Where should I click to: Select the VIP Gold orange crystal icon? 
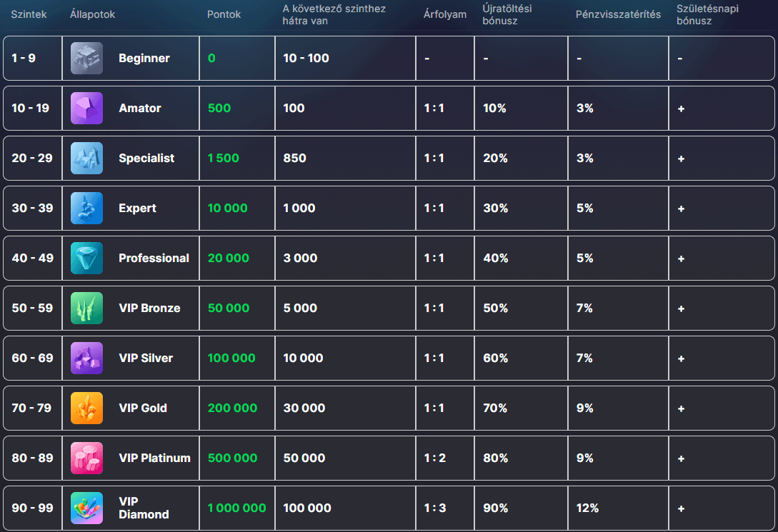86,408
